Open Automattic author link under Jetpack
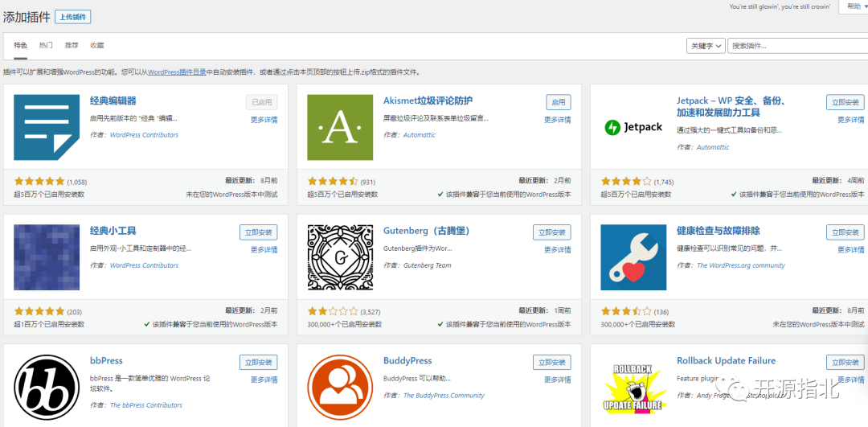Viewport: 868px width, 427px height. [713, 147]
